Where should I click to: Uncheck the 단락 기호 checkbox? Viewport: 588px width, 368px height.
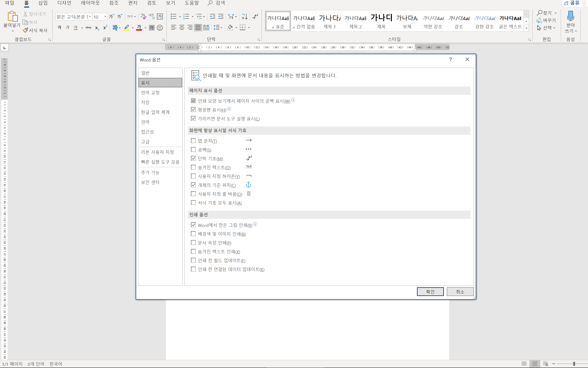tap(193, 159)
